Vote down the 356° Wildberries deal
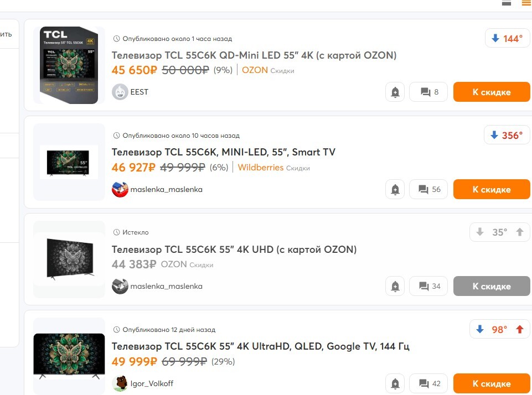Screen dimensions: 532x395 pyautogui.click(x=494, y=136)
